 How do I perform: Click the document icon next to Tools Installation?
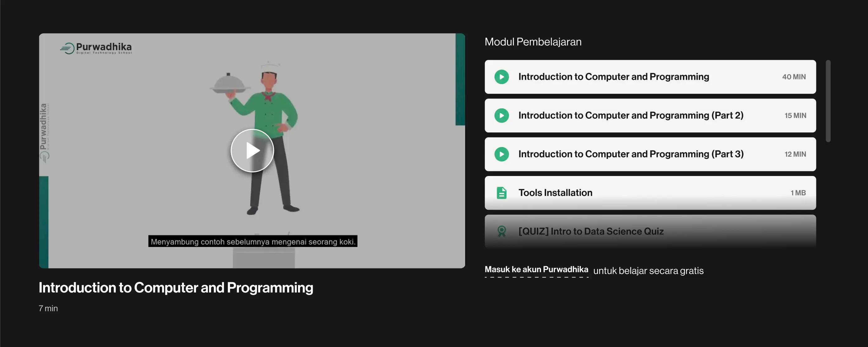click(x=502, y=193)
